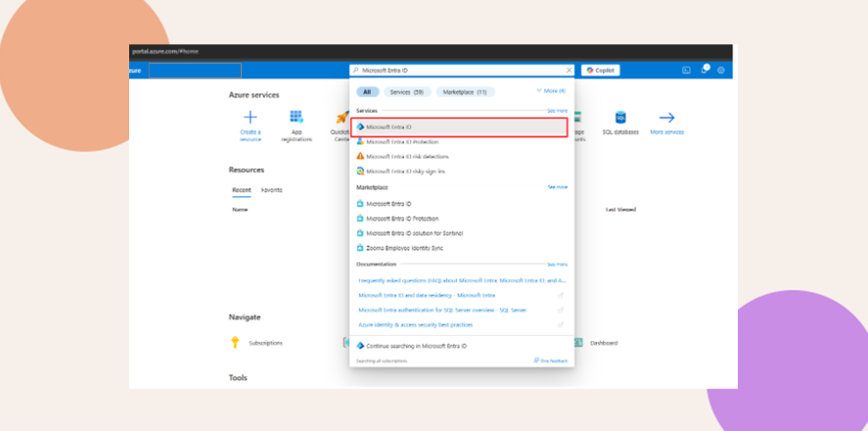Open Entra authentication for SQL Server link
The width and height of the screenshot is (868, 431).
[442, 311]
